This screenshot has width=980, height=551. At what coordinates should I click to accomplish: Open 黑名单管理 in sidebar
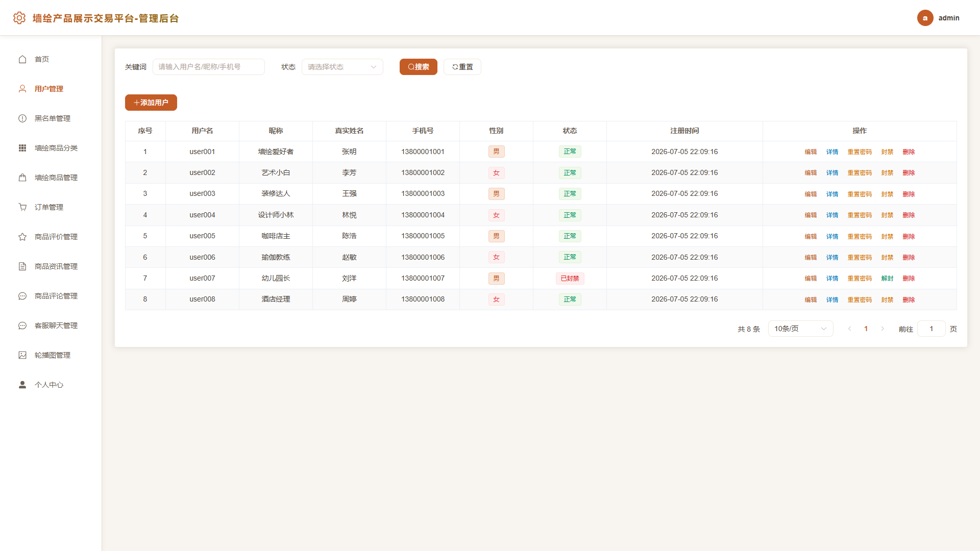coord(51,118)
